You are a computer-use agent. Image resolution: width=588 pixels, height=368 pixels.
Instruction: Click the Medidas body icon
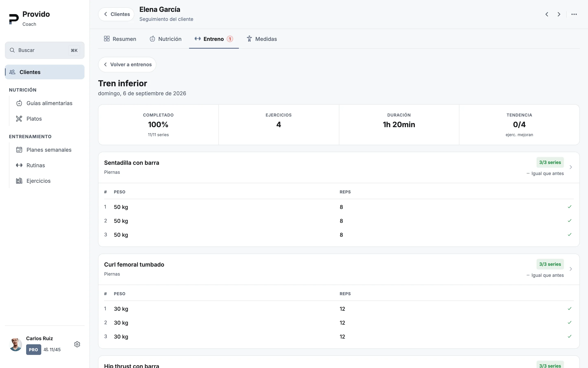point(249,39)
